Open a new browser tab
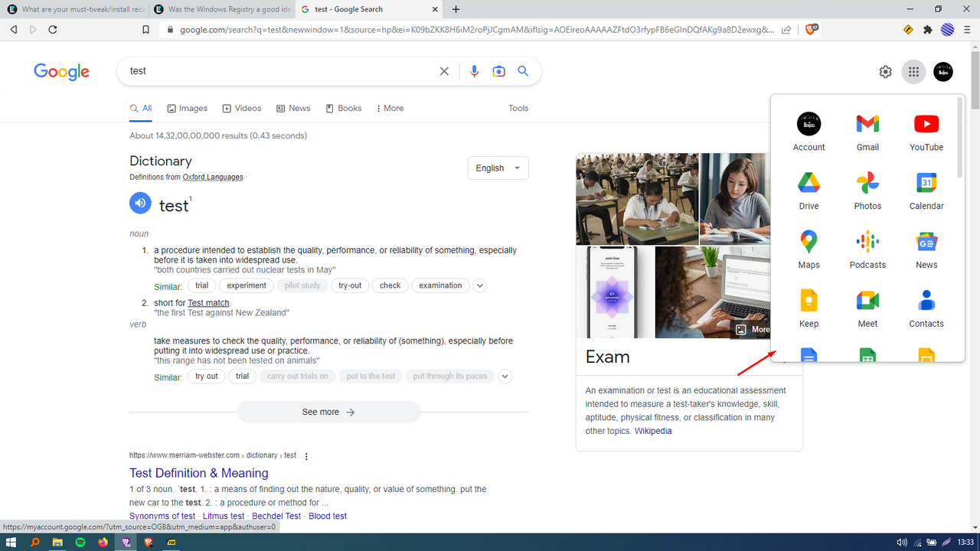This screenshot has height=551, width=980. 456,9
